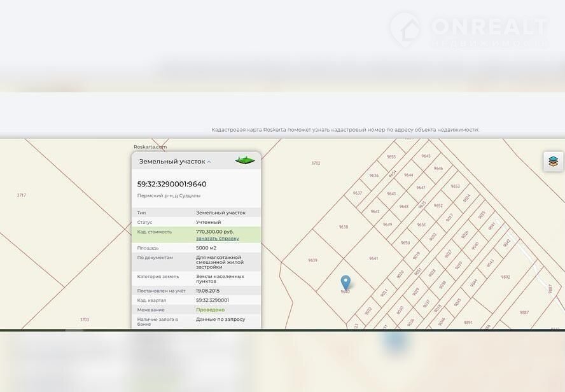Collapse the Земельный участок panel chevron

tap(209, 162)
